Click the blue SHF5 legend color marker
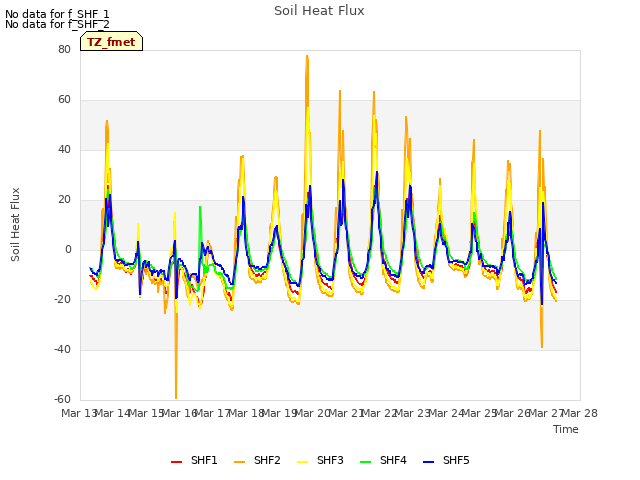The image size is (640, 480). pyautogui.click(x=428, y=462)
